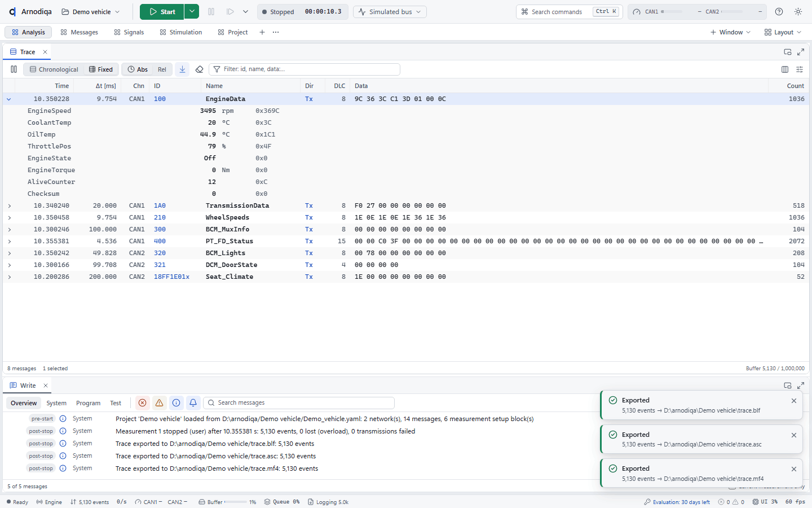Filter Write messages by warnings icon
Screen dimensions: 812x508
point(160,403)
